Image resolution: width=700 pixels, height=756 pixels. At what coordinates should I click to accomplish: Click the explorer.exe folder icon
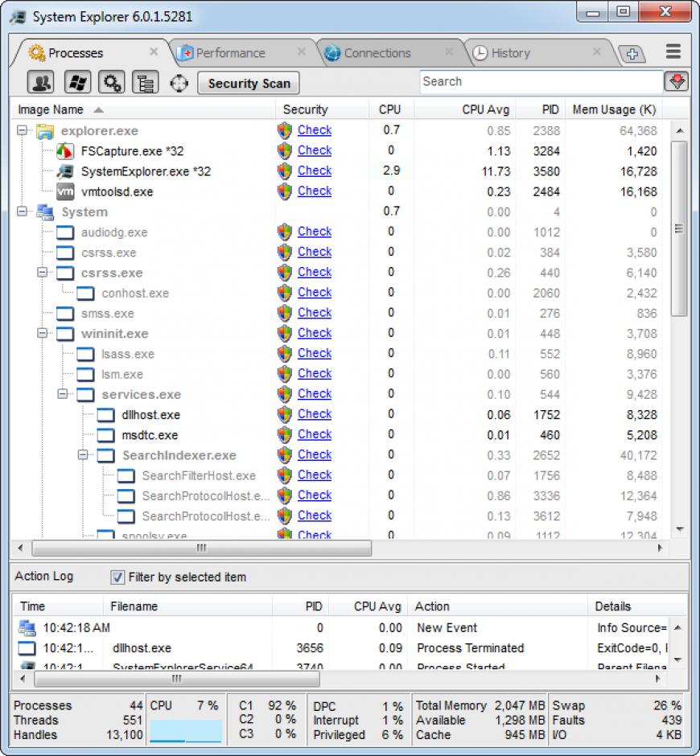(45, 131)
